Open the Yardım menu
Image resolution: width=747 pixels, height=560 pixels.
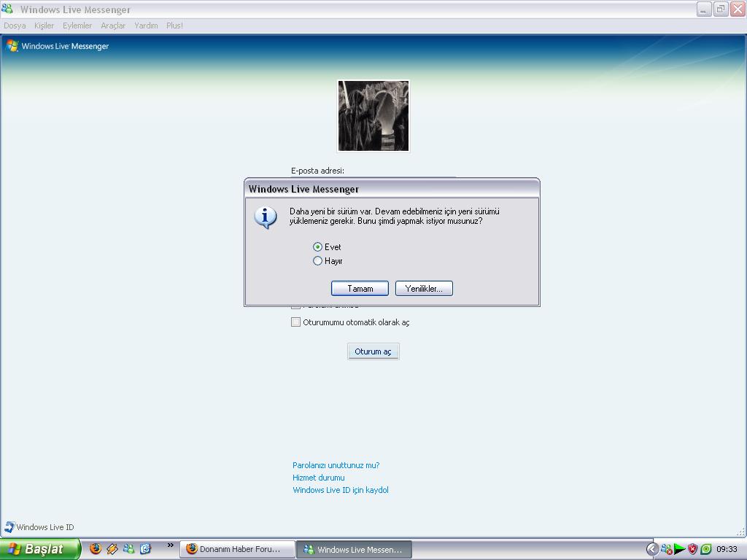(x=146, y=26)
